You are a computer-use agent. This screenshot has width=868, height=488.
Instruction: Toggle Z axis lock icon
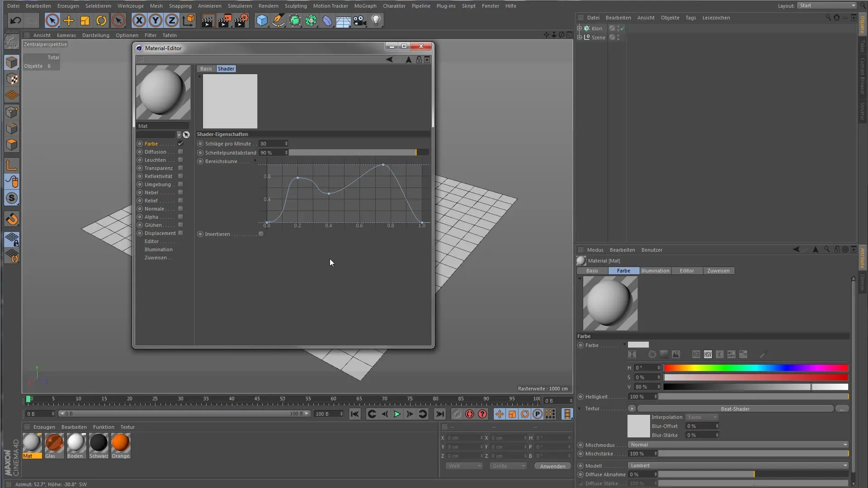click(172, 20)
